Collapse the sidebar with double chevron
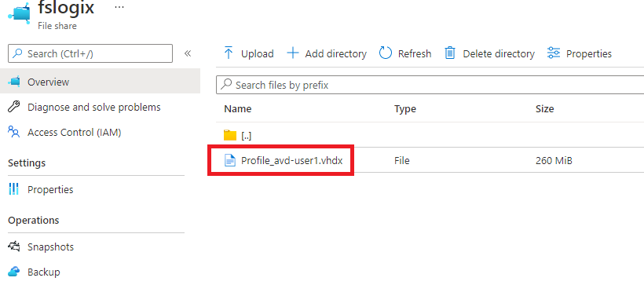Screen dimensions: 644x285 (188, 53)
